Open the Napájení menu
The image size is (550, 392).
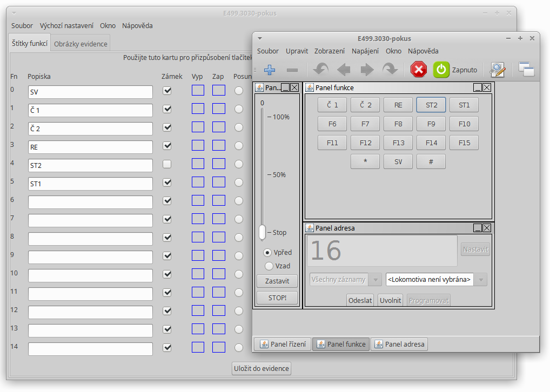365,51
